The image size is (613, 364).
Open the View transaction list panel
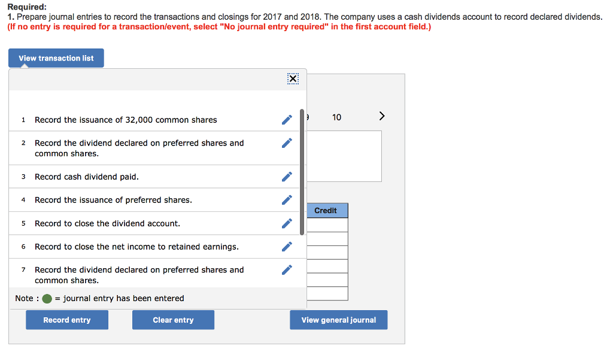pyautogui.click(x=56, y=58)
